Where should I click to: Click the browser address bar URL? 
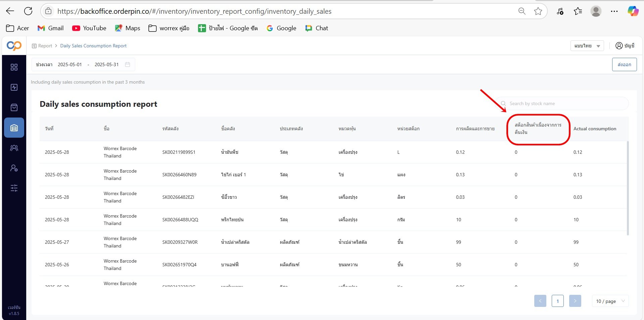click(x=194, y=11)
